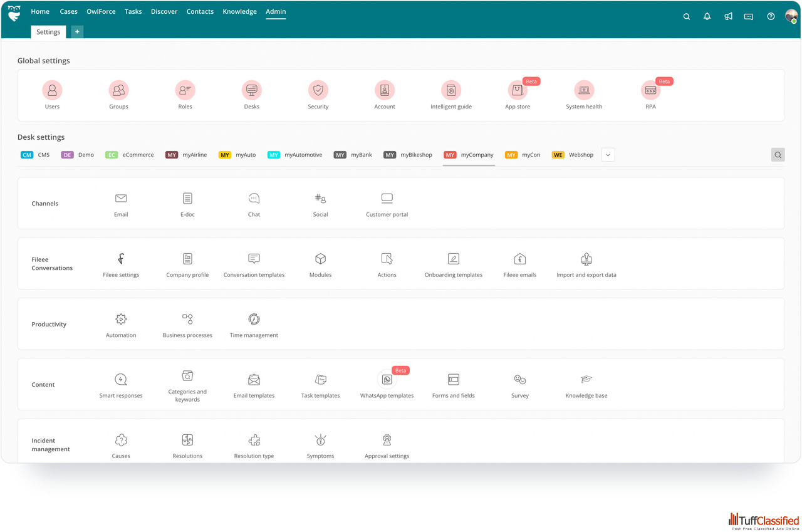The width and height of the screenshot is (802, 532).
Task: Open the Account settings icon
Action: click(385, 90)
